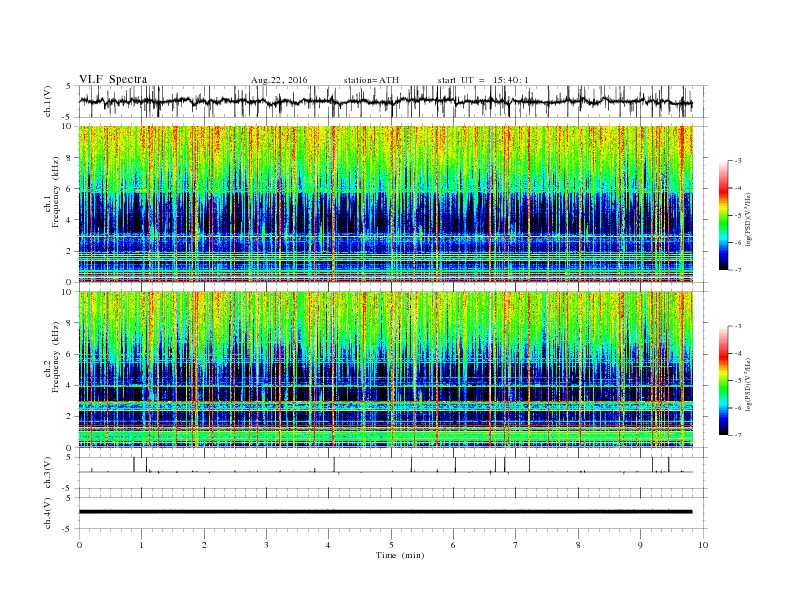
Task: Select the date text "Aug.22, 2016"
Action: [279, 80]
